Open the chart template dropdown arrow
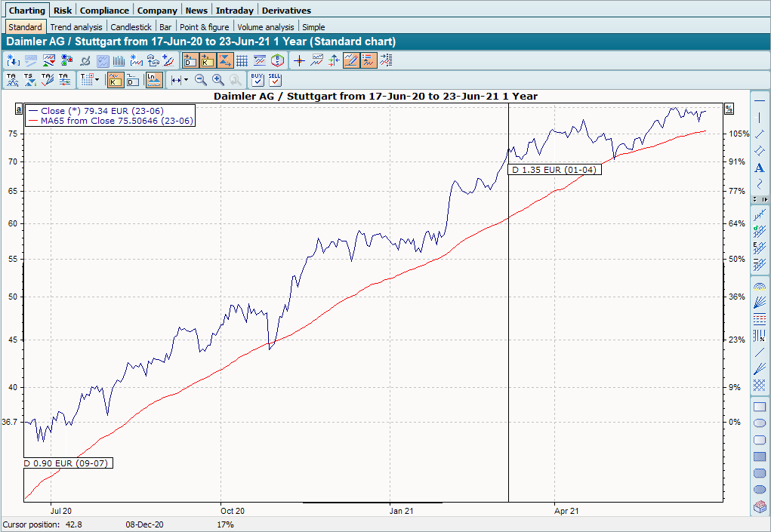771x532 pixels. click(97, 79)
